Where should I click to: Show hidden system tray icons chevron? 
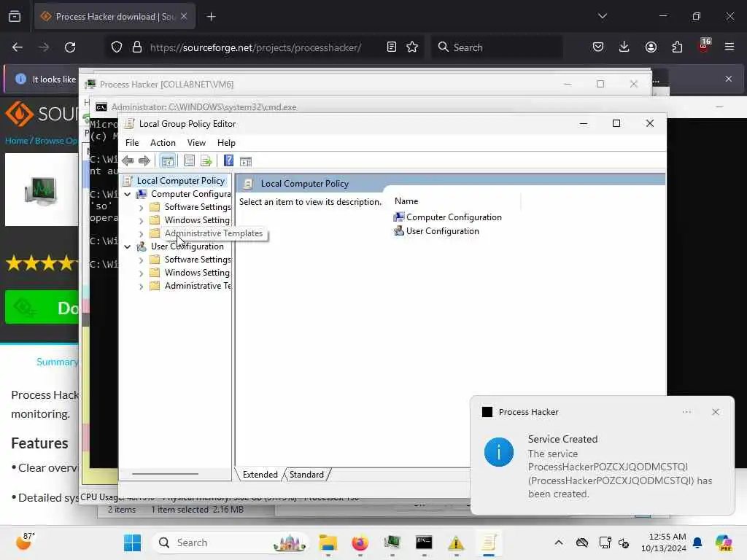(x=559, y=542)
